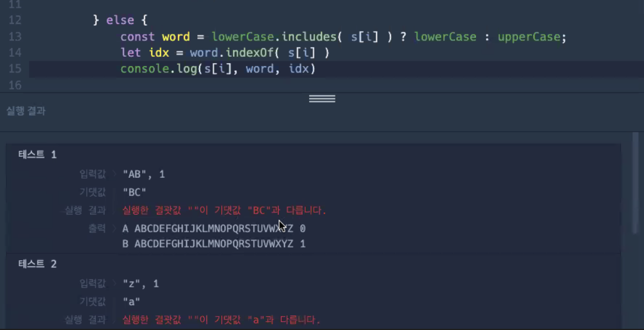Click the '} else {' code line
The height and width of the screenshot is (330, 644).
point(120,20)
